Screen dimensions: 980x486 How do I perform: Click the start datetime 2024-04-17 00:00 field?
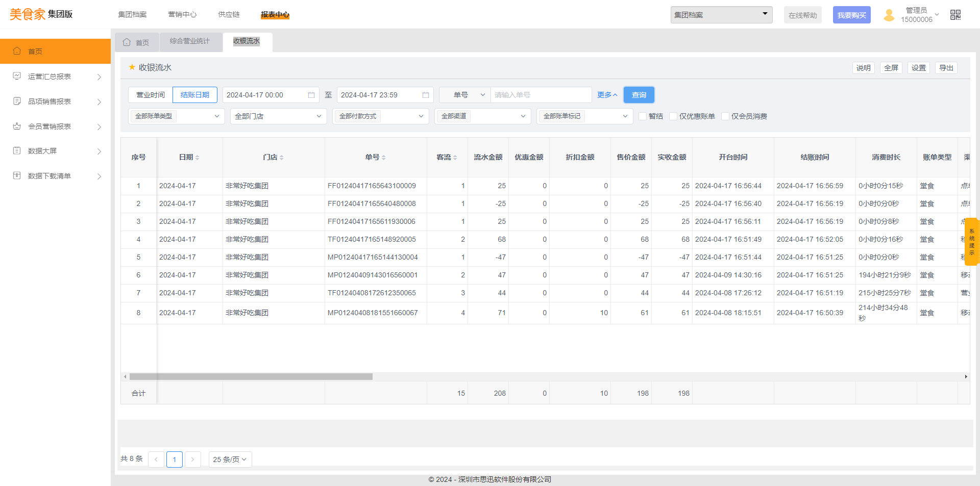coord(271,95)
